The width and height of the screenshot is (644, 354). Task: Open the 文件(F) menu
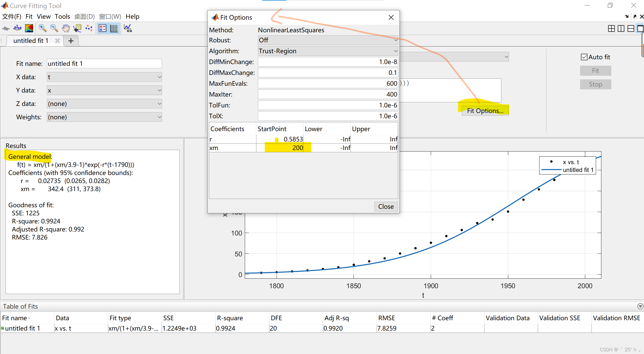pos(12,17)
